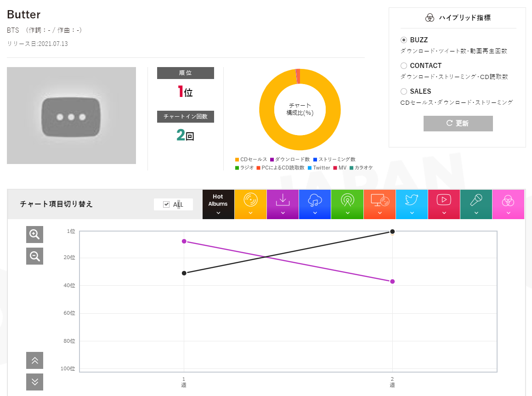This screenshot has width=532, height=396.
Task: Click the チャート項目切り替え label
Action: (57, 204)
